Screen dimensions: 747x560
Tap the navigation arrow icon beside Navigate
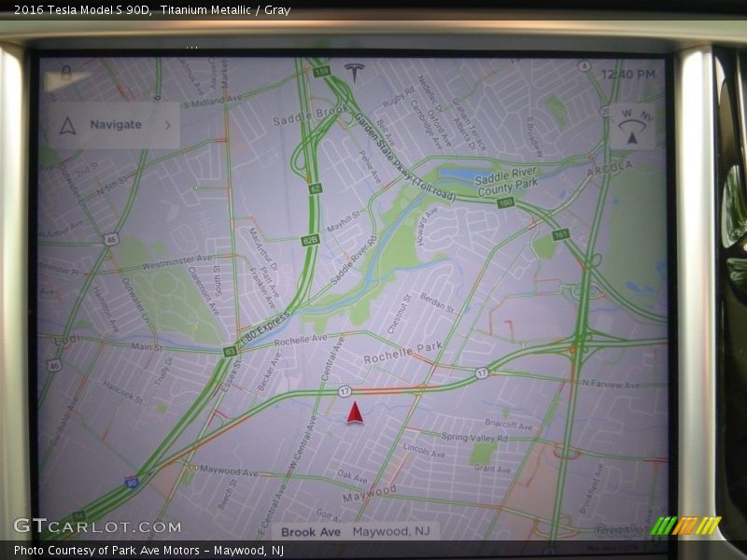tap(68, 125)
